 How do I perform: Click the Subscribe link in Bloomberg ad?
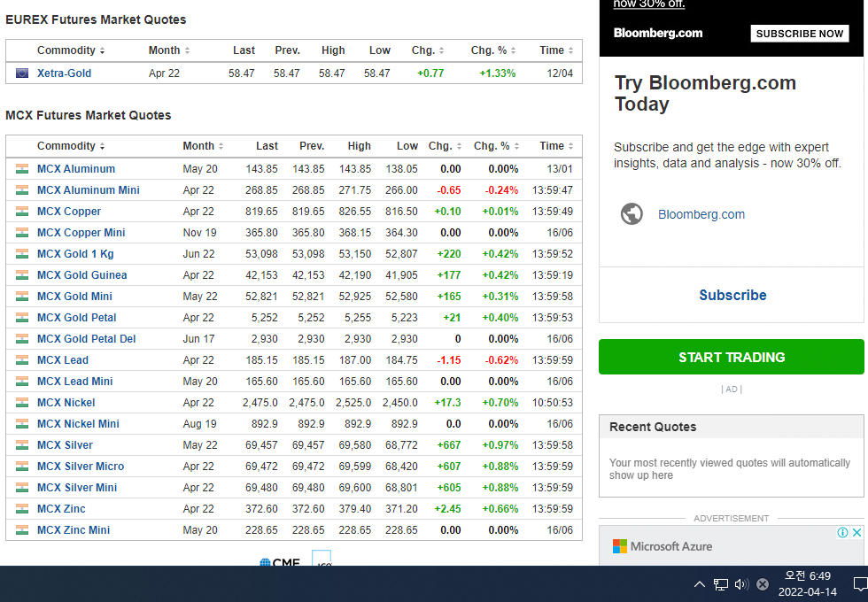732,295
